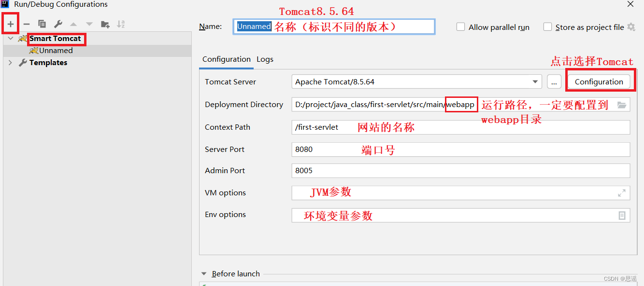Toggle Store as project file
Viewport: 644px width, 286px height.
pos(547,27)
